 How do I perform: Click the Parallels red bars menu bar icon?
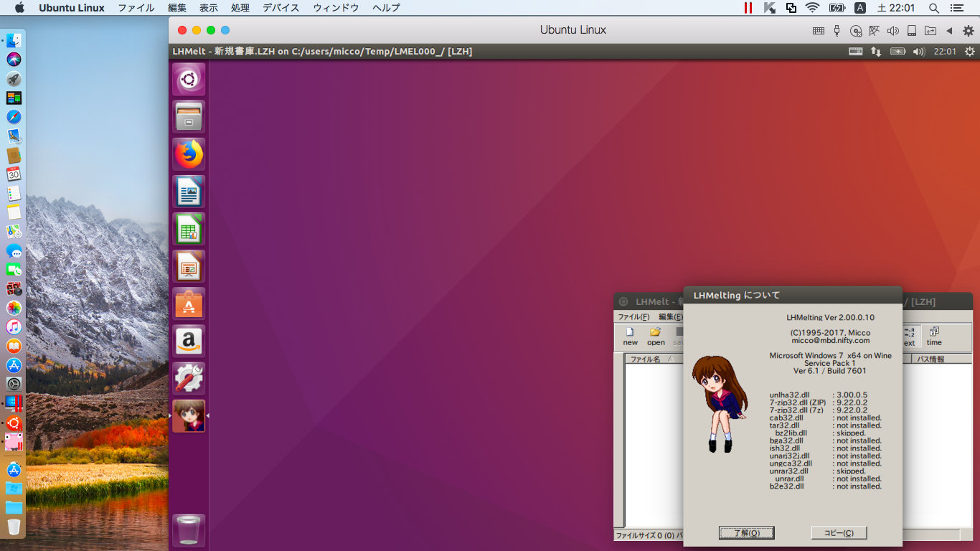(748, 8)
